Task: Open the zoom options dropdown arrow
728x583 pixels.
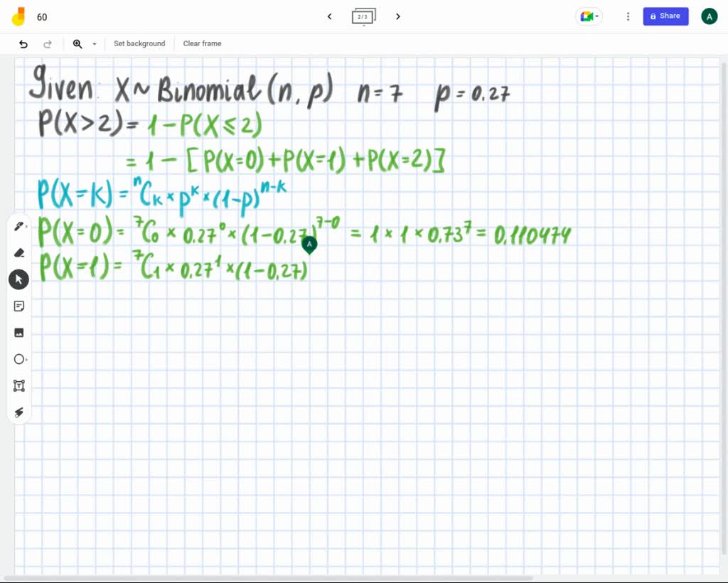Action: tap(94, 43)
